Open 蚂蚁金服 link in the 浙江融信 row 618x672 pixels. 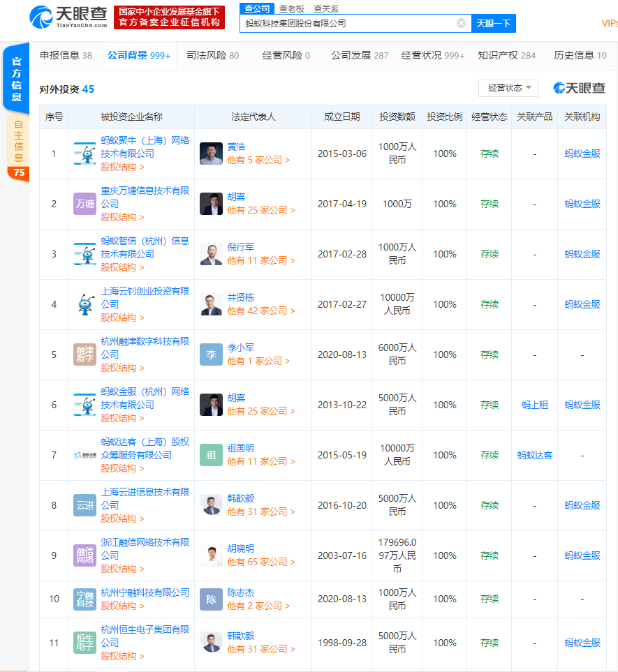pos(582,555)
